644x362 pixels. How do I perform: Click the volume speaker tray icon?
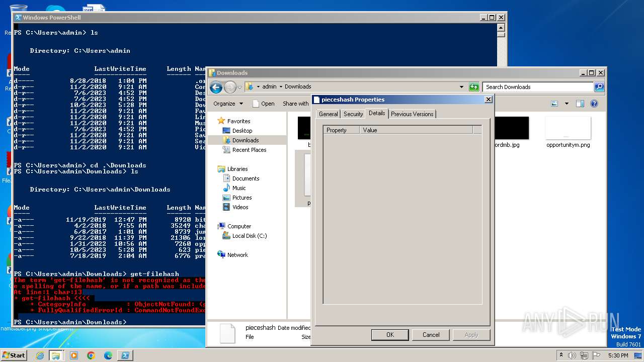pos(572,355)
